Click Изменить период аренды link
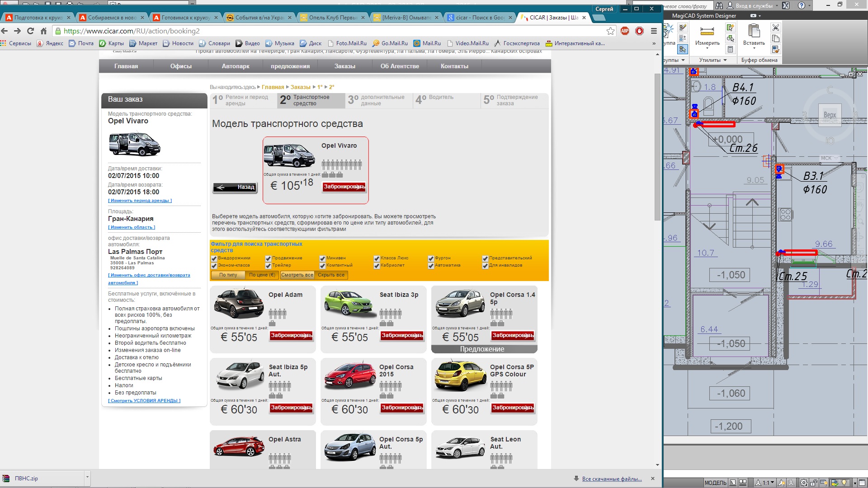Viewport: 868px width, 488px height. [140, 201]
